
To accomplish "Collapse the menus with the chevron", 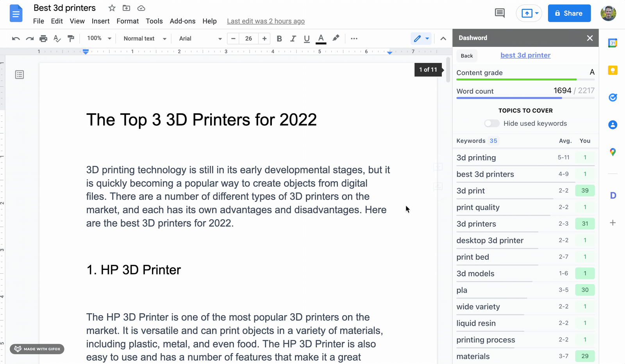I will point(443,38).
